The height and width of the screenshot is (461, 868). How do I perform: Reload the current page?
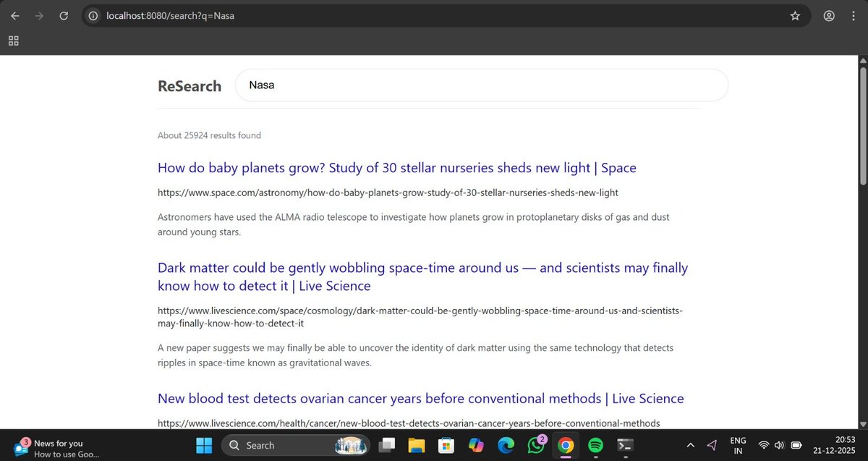64,16
